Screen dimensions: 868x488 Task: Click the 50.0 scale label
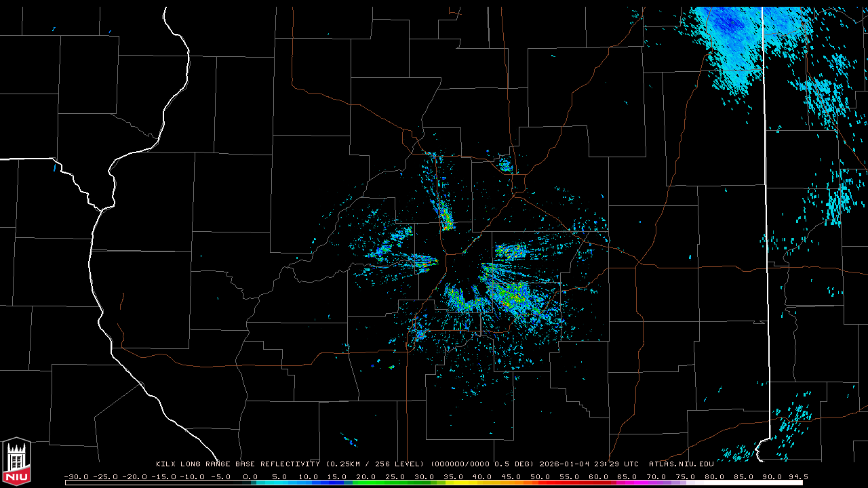click(540, 476)
